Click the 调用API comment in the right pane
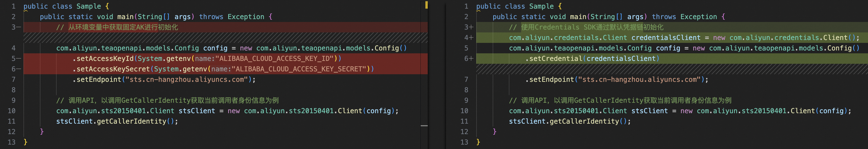Screen dimensions: 868x149 tap(620, 101)
